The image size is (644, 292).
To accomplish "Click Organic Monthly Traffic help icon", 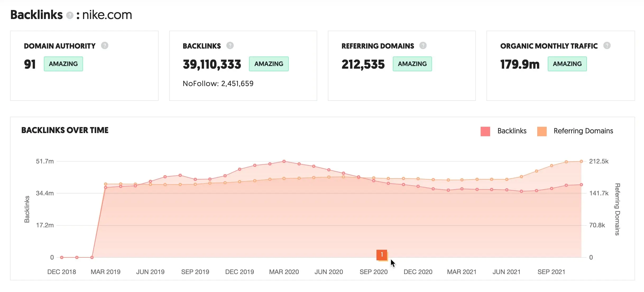I will click(607, 46).
